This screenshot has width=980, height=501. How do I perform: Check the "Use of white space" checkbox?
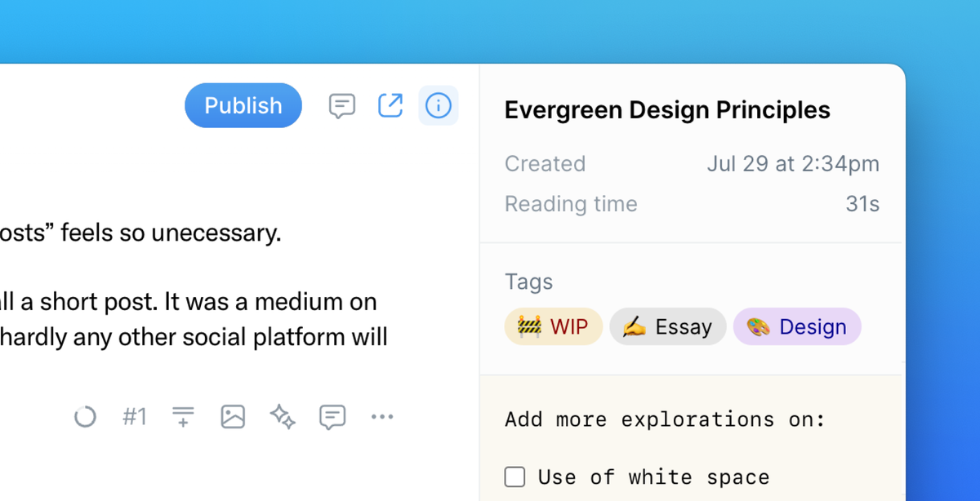[x=514, y=477]
